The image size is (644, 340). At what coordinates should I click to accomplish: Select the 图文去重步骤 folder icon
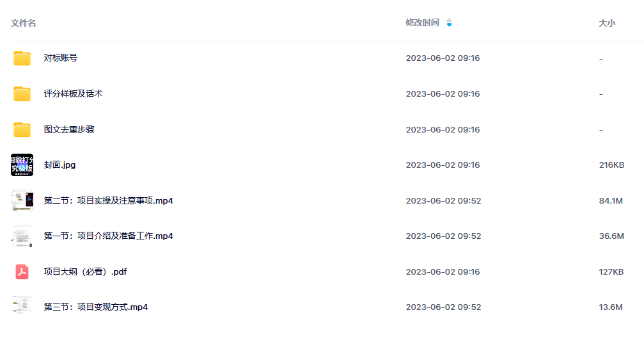[x=22, y=129]
